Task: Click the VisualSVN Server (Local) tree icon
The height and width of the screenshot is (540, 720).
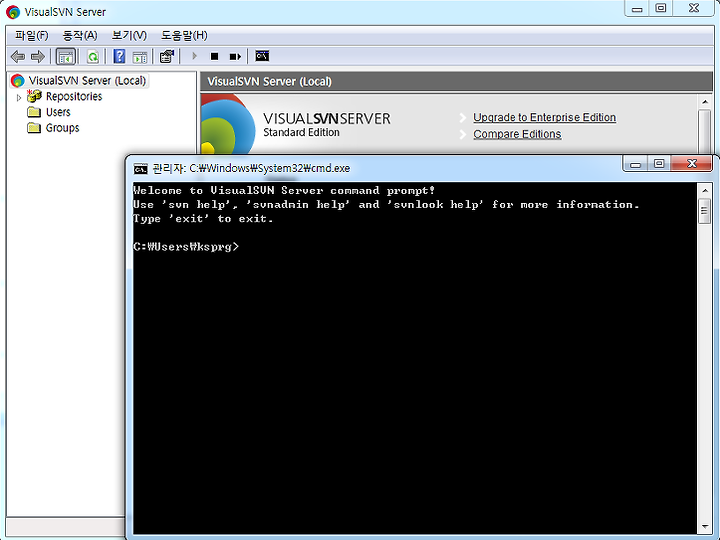Action: (x=17, y=81)
